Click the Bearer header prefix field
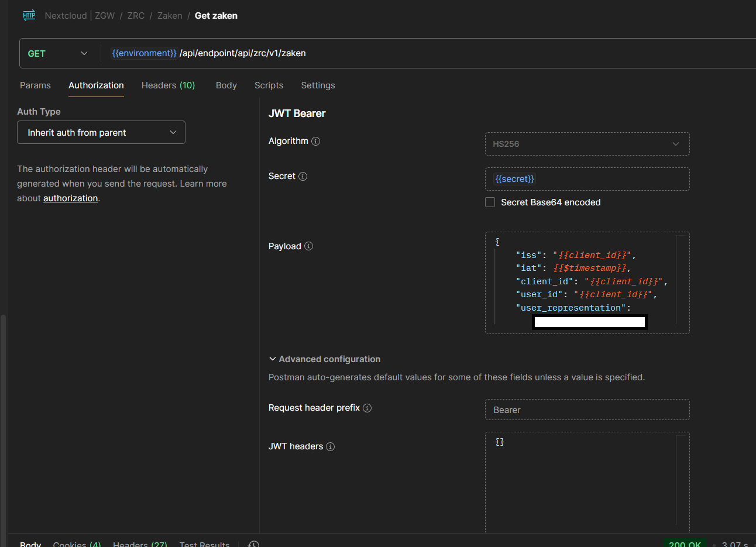The height and width of the screenshot is (547, 756). (x=587, y=410)
